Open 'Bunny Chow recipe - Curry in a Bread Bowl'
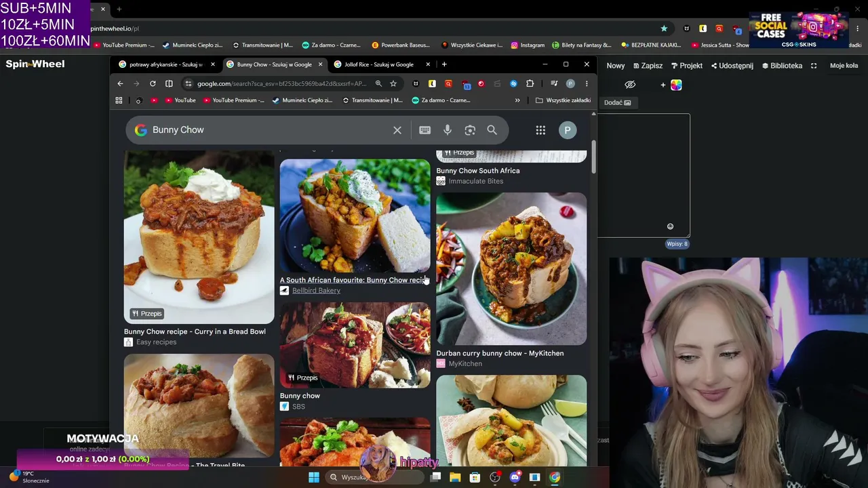This screenshot has width=868, height=488. 195,331
